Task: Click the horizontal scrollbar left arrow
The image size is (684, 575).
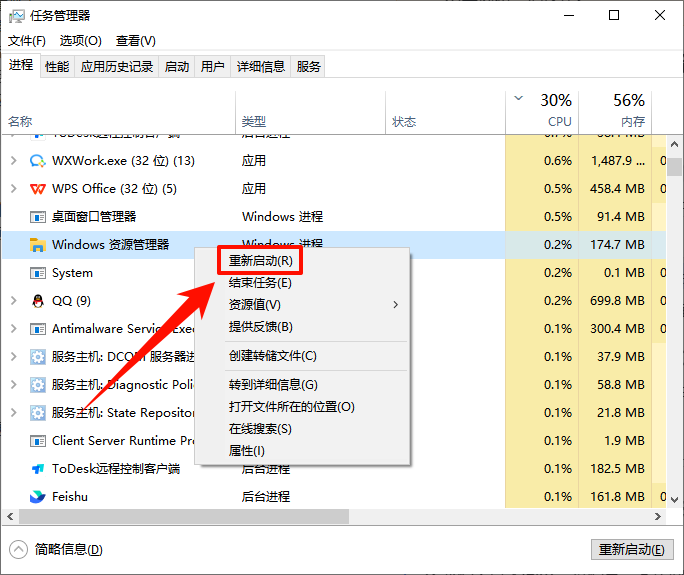Action: 10,517
